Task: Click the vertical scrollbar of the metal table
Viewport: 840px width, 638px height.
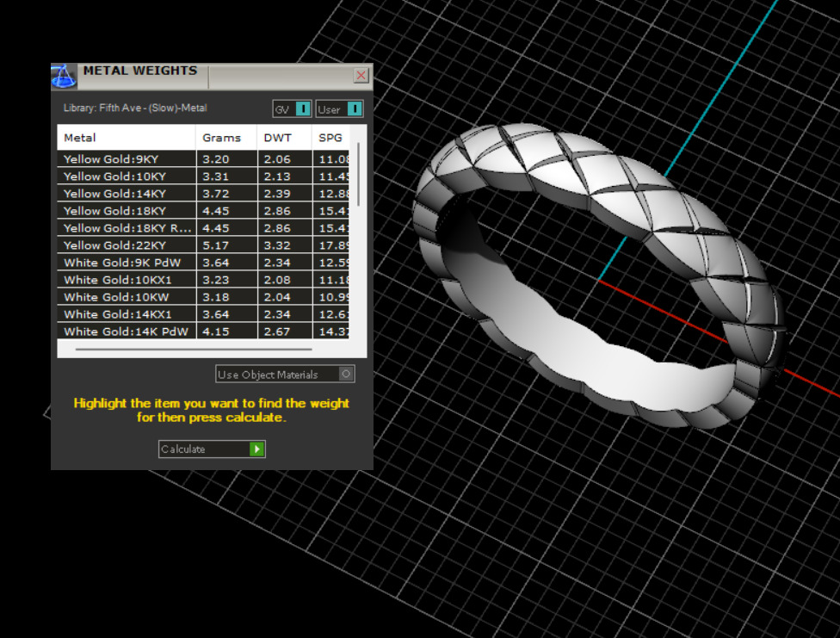Action: pyautogui.click(x=358, y=174)
